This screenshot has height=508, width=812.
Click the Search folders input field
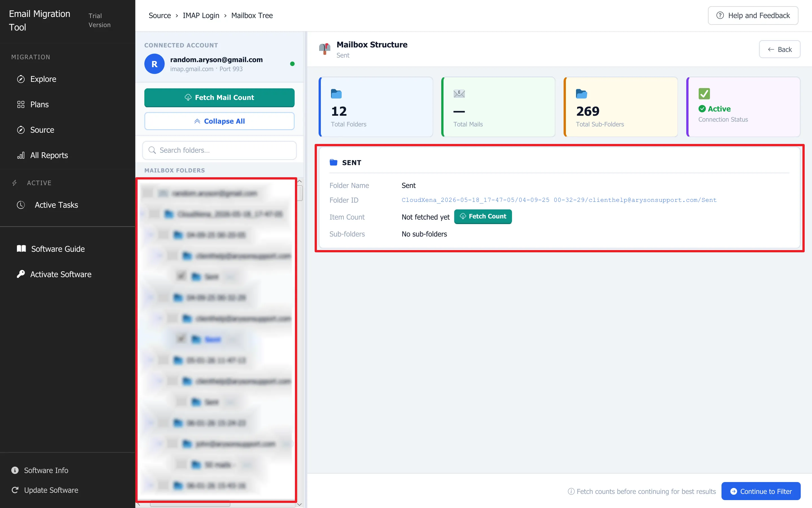[219, 150]
